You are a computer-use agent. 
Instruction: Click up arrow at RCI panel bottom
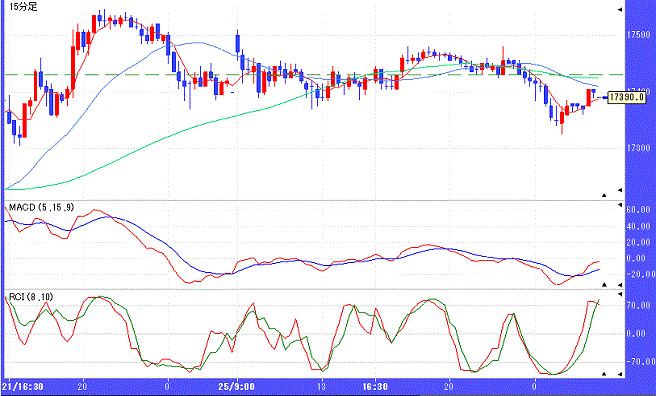[604, 373]
